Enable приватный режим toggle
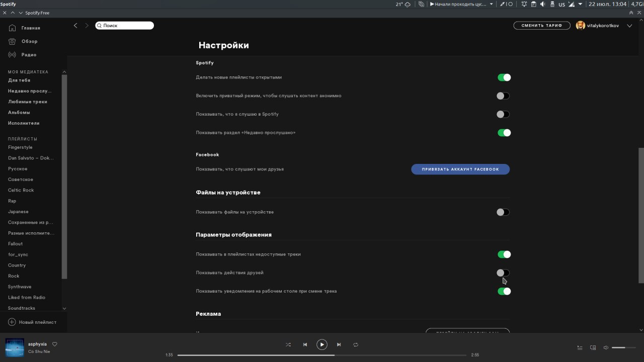The height and width of the screenshot is (362, 644). pyautogui.click(x=503, y=96)
